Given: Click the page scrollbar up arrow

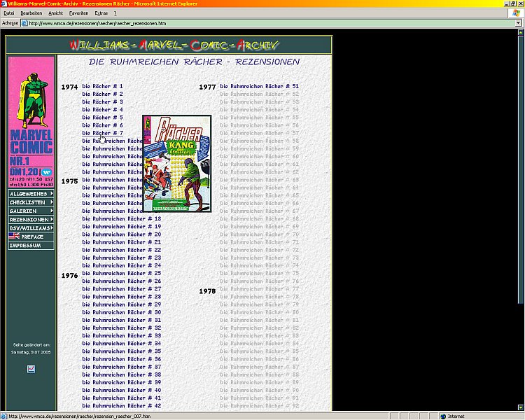Looking at the screenshot, I should click(x=520, y=32).
